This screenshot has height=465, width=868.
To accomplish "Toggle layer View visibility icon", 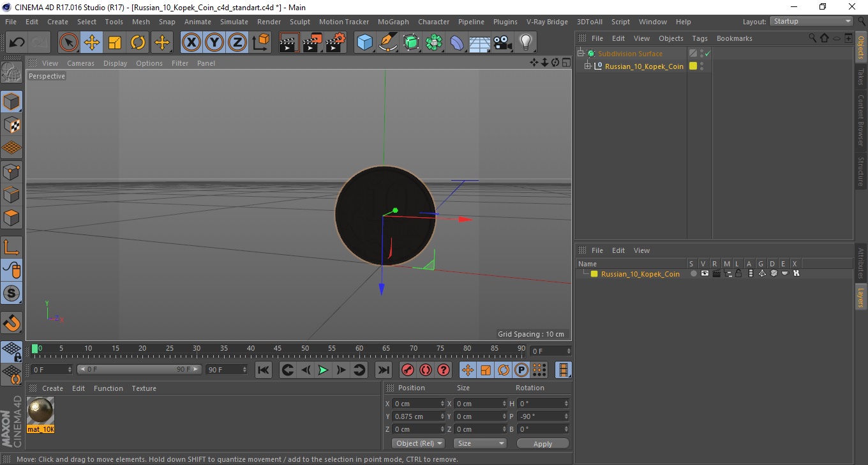I will (705, 273).
